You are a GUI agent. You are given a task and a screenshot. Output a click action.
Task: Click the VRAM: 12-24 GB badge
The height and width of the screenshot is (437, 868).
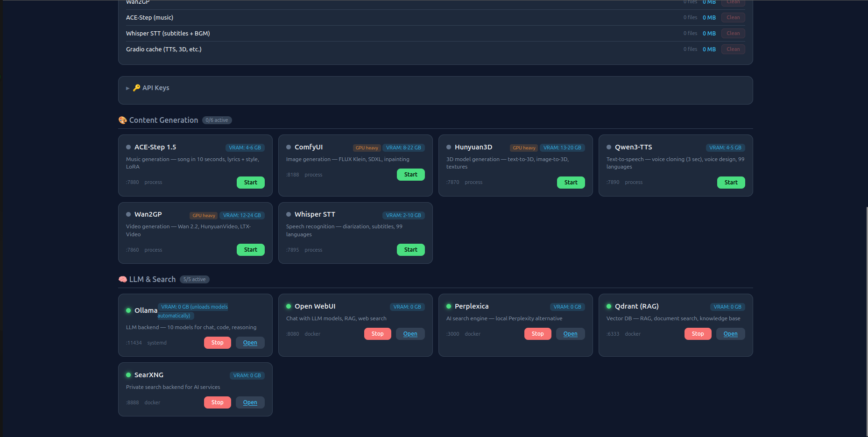point(242,216)
